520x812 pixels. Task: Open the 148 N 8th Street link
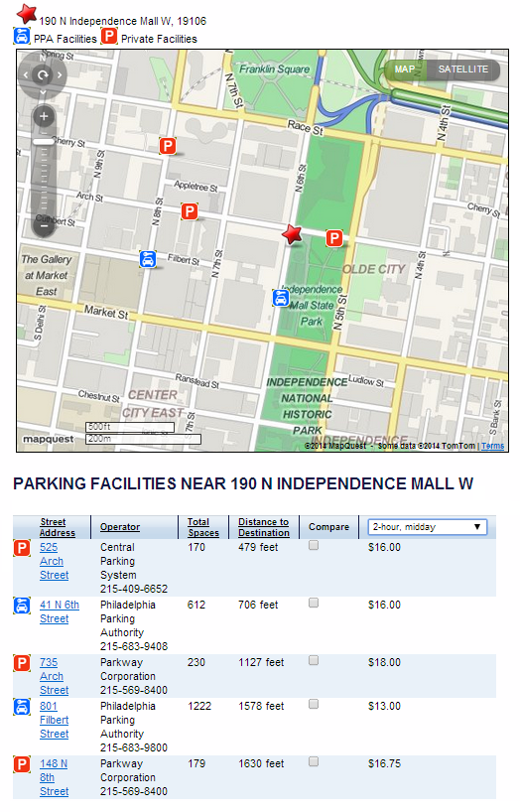click(54, 777)
